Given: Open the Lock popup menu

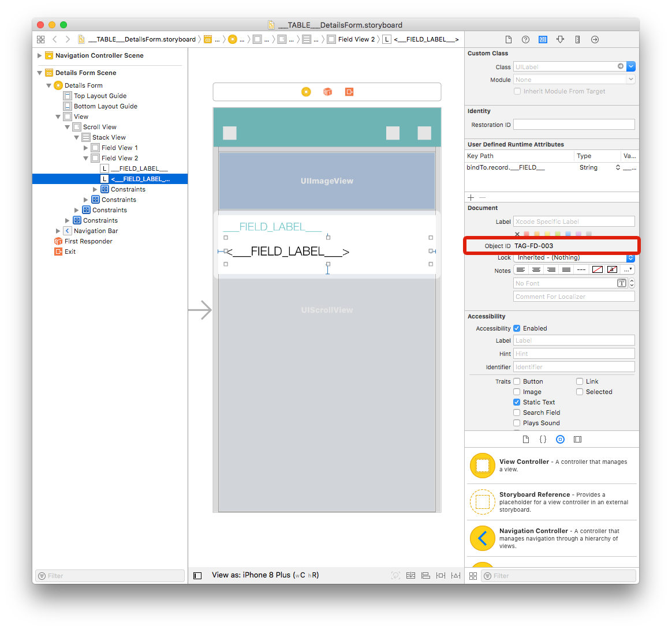Looking at the screenshot, I should click(574, 257).
